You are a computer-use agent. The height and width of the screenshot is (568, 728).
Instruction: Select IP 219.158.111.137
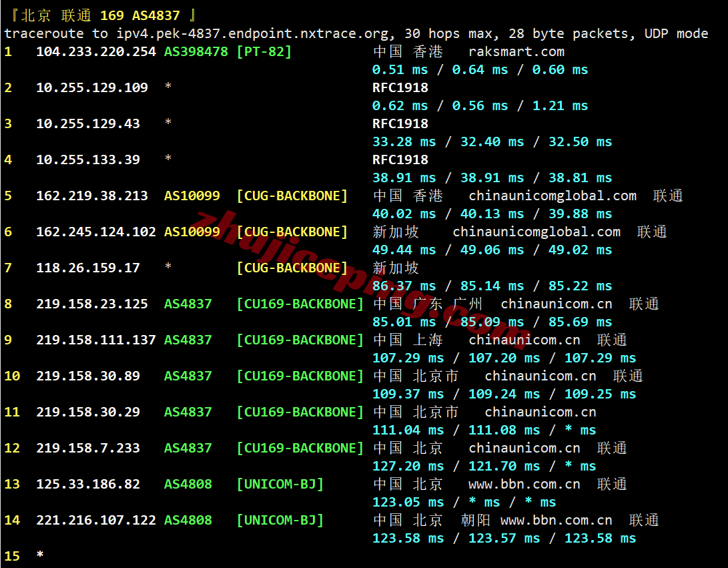95,340
